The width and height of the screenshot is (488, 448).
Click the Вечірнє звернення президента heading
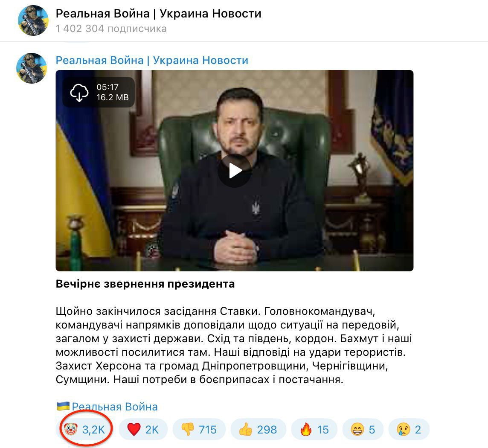coord(145,284)
